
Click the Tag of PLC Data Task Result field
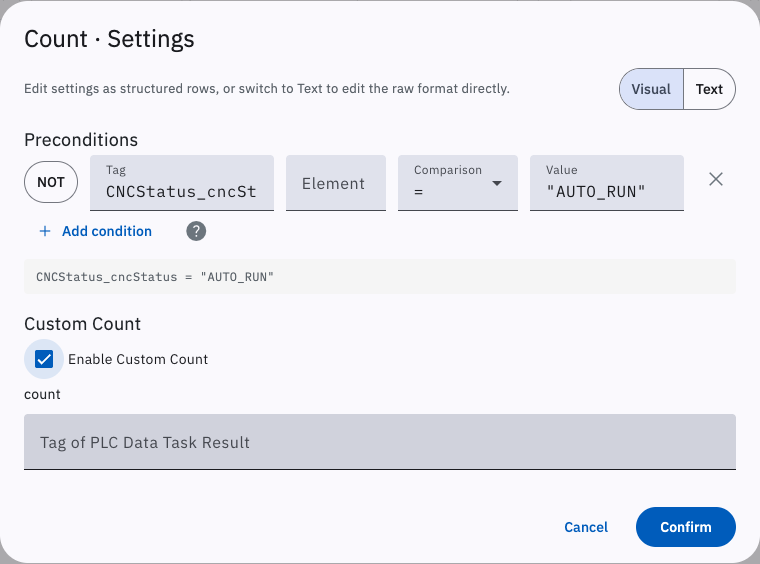tap(380, 441)
